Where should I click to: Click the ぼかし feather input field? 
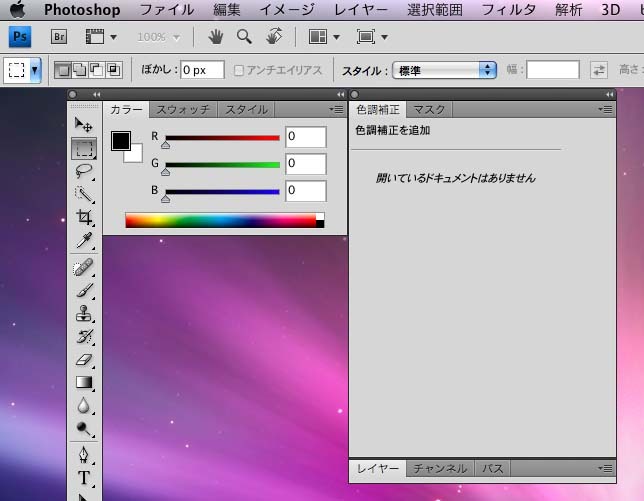(202, 70)
